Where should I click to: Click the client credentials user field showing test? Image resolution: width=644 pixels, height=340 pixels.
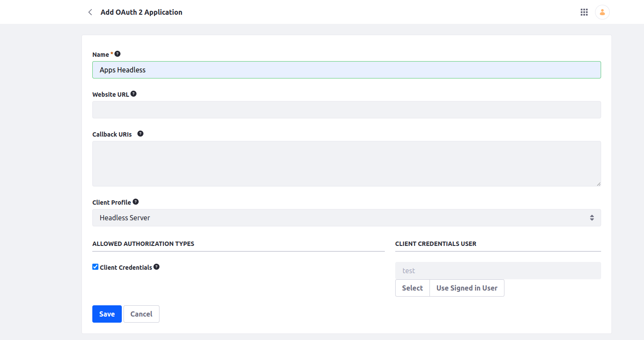click(x=498, y=271)
